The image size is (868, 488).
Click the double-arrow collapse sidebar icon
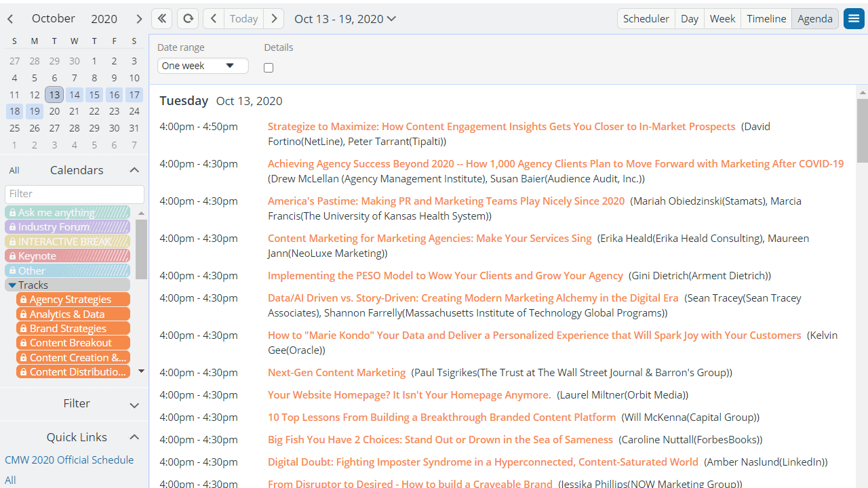[x=161, y=18]
